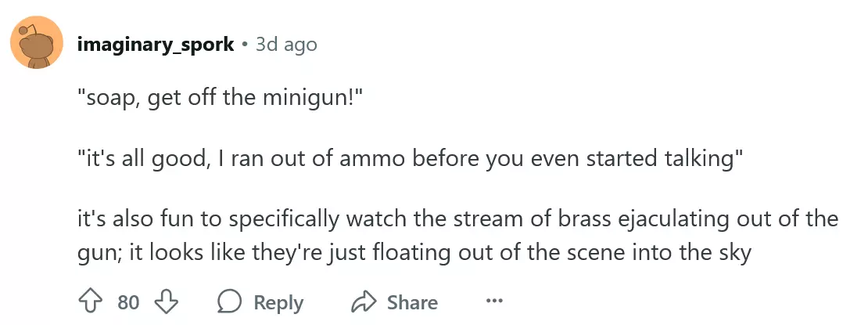Open the three-dot more options menu

pos(493,302)
